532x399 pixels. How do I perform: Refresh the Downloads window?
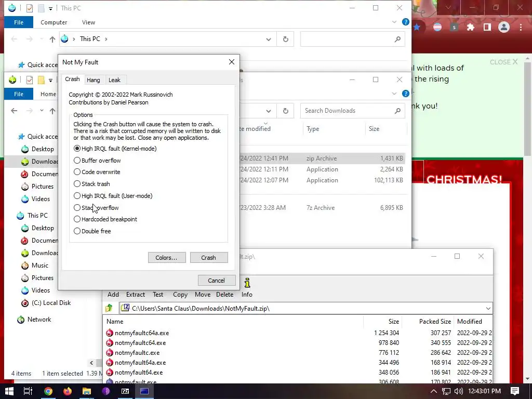286,111
